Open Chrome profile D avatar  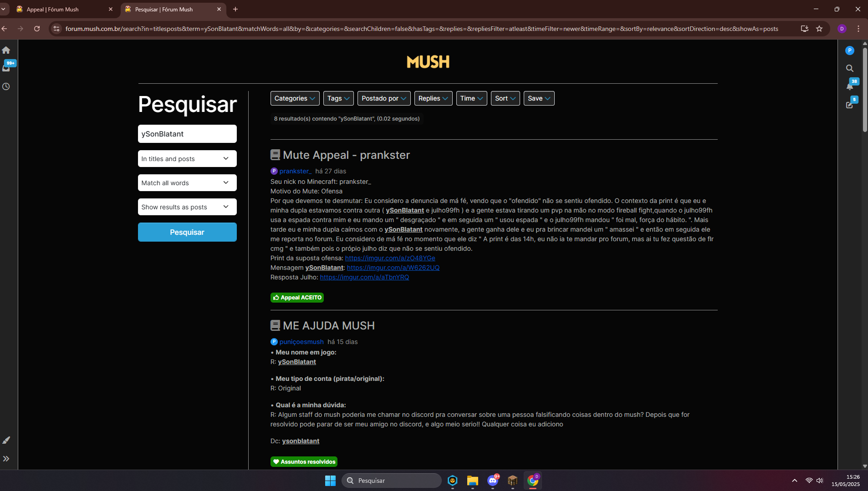pos(842,29)
